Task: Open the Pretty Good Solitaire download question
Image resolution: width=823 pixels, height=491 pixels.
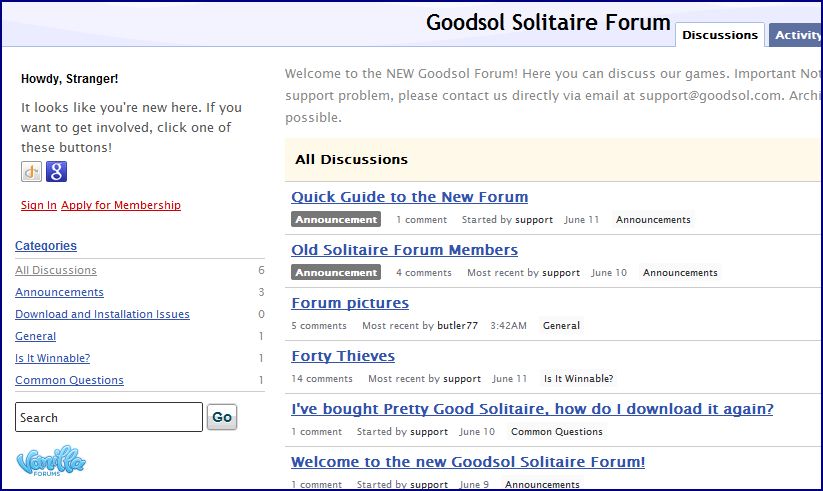Action: pos(532,409)
